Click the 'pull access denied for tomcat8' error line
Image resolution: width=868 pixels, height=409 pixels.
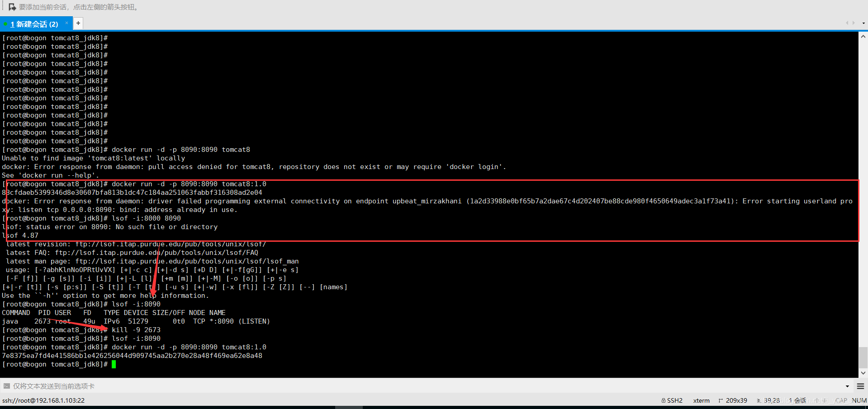point(254,167)
